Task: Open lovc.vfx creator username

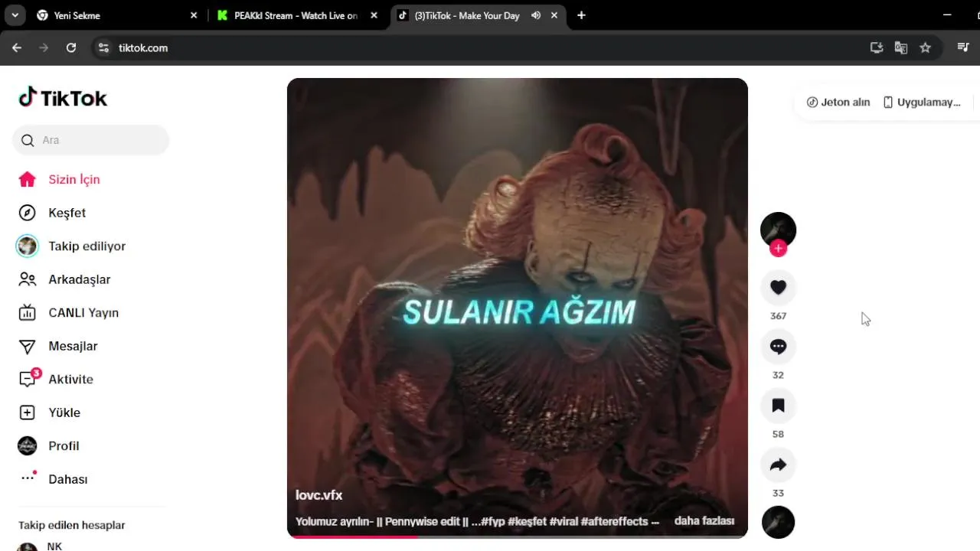Action: tap(318, 495)
